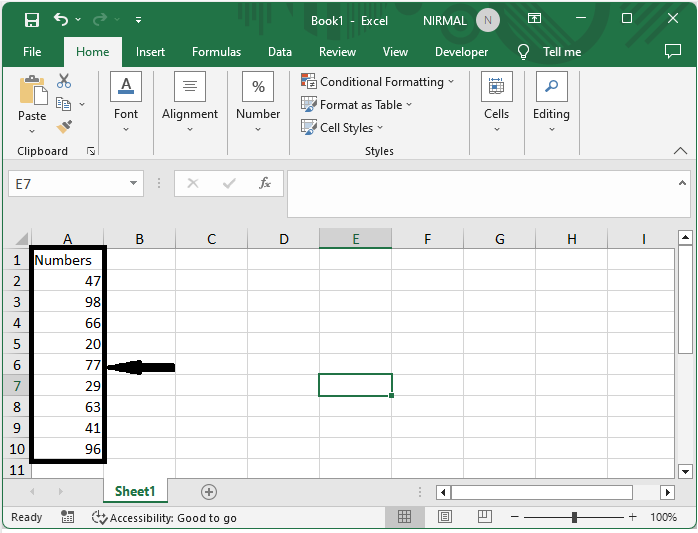The width and height of the screenshot is (698, 533).
Task: Open the File tab
Action: pyautogui.click(x=32, y=52)
